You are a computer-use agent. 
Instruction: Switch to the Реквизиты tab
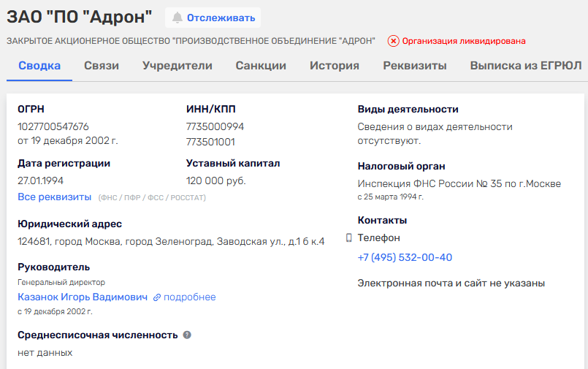[415, 66]
